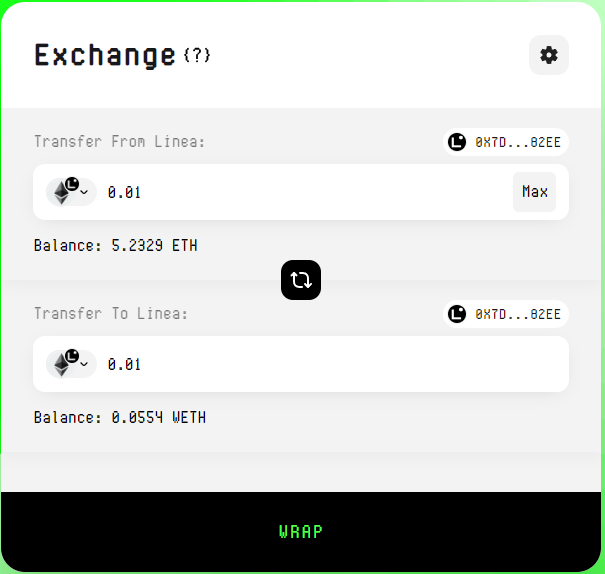The width and height of the screenshot is (605, 574).
Task: Click the Exchange heading
Action: [105, 55]
